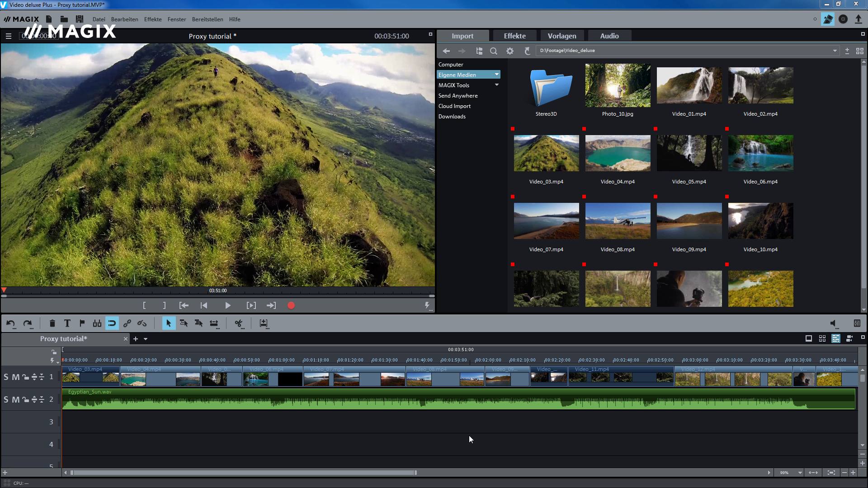868x488 pixels.
Task: Click the beat detection bars icon
Action: pos(97,324)
